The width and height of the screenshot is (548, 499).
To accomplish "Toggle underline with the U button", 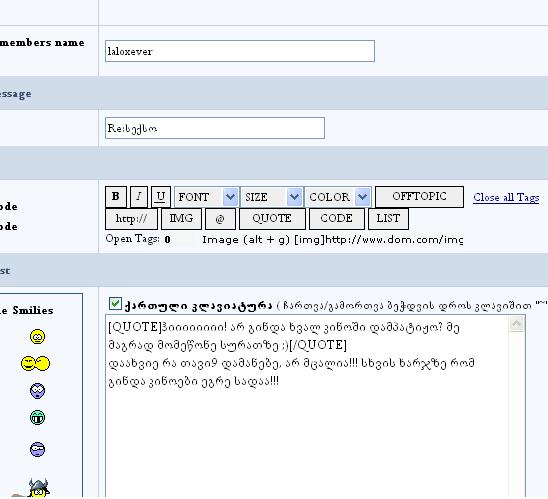I will (x=161, y=197).
